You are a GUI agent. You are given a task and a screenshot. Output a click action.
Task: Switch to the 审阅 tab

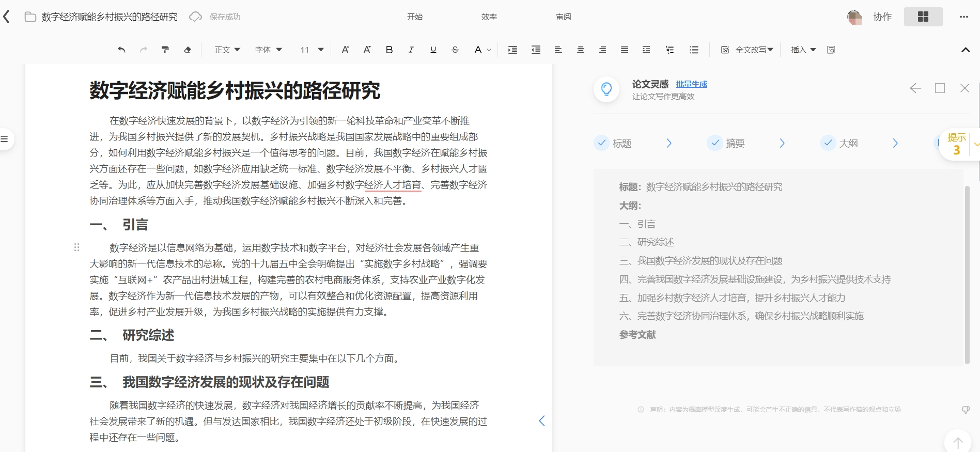point(564,17)
